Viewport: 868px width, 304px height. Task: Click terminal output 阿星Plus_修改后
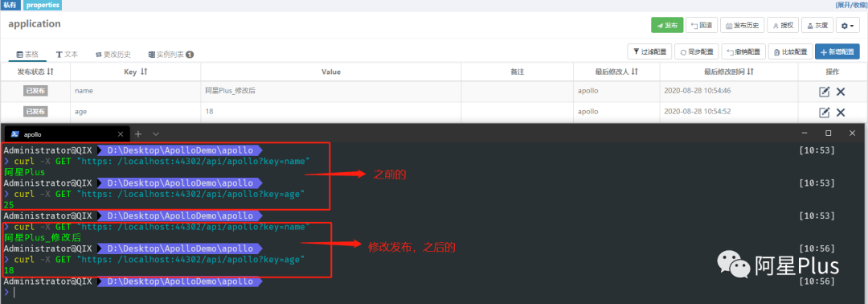(x=42, y=237)
